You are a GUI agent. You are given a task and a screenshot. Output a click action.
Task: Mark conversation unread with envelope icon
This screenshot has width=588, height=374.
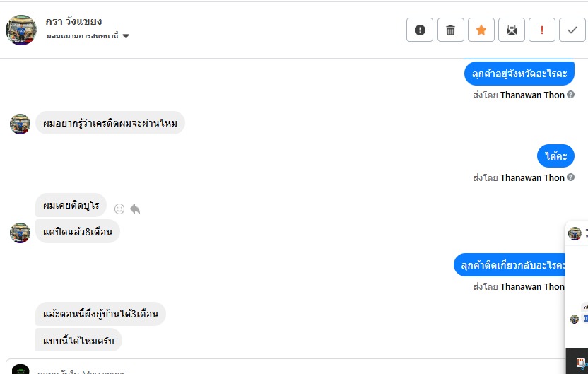511,30
